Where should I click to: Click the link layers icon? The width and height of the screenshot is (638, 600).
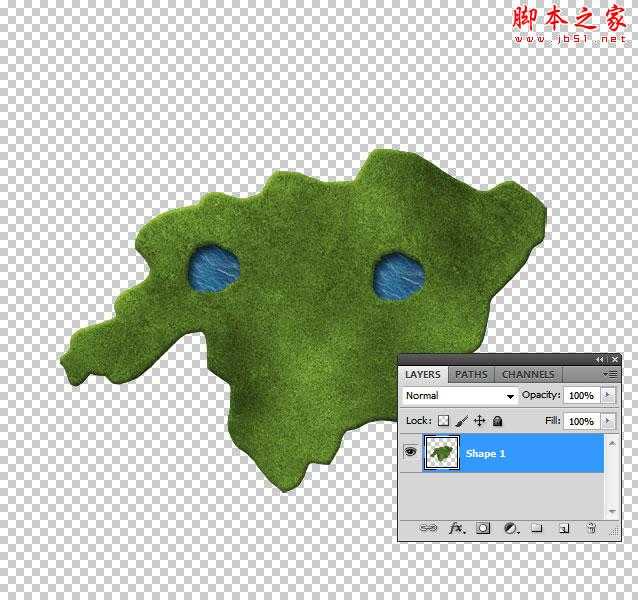pos(428,527)
